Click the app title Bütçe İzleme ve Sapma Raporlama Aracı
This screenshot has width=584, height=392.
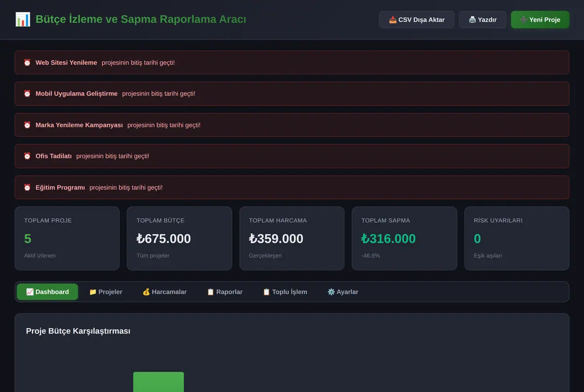point(141,19)
